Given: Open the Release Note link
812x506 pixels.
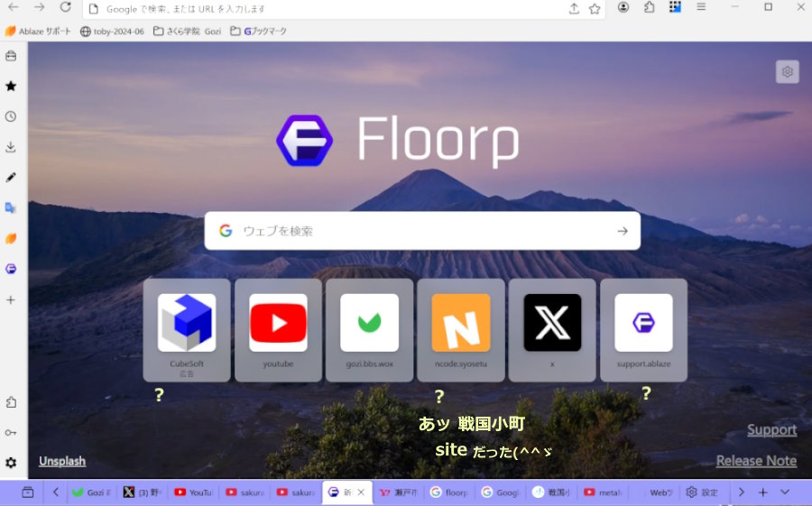Looking at the screenshot, I should tap(755, 461).
